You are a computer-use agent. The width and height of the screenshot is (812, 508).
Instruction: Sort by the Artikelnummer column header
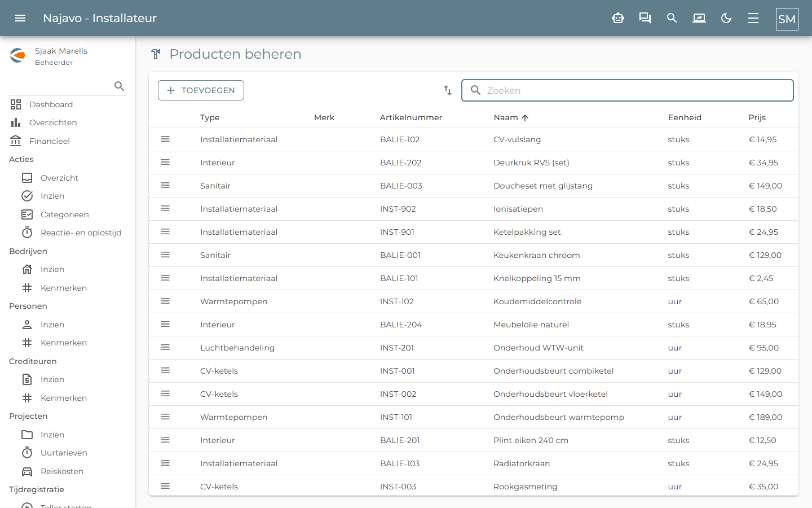click(411, 117)
